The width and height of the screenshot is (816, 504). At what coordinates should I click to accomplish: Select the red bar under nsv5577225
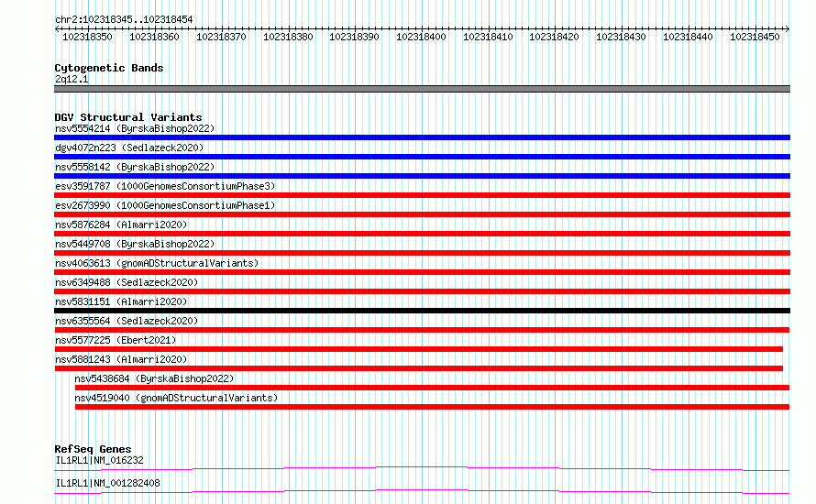point(419,349)
